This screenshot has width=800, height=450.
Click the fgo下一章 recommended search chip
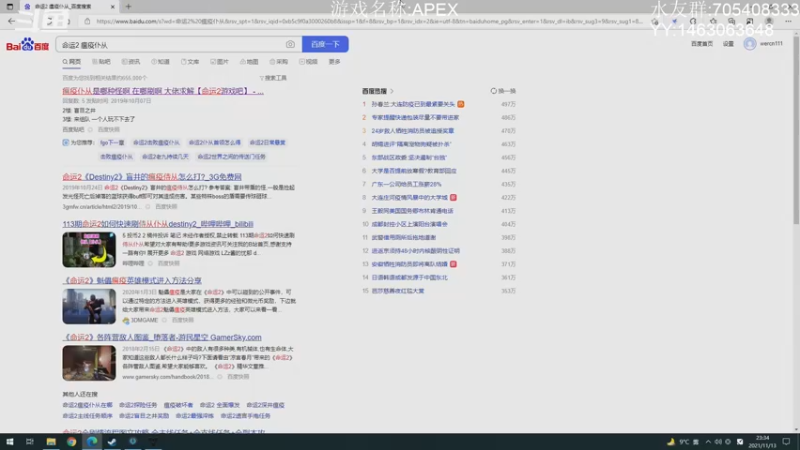click(112, 143)
